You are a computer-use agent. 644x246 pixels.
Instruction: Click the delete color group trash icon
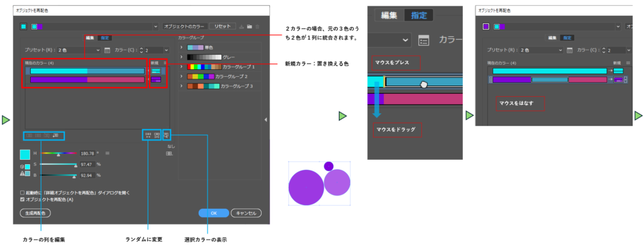257,26
